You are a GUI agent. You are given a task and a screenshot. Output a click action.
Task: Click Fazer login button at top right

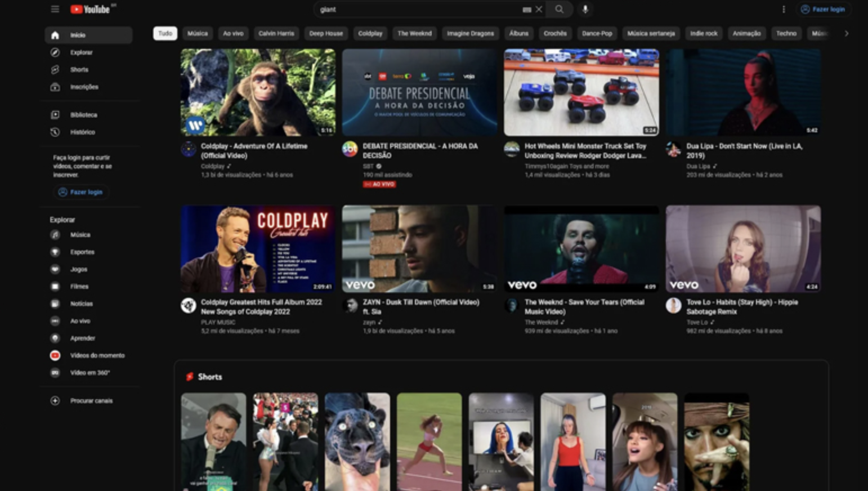[822, 9]
